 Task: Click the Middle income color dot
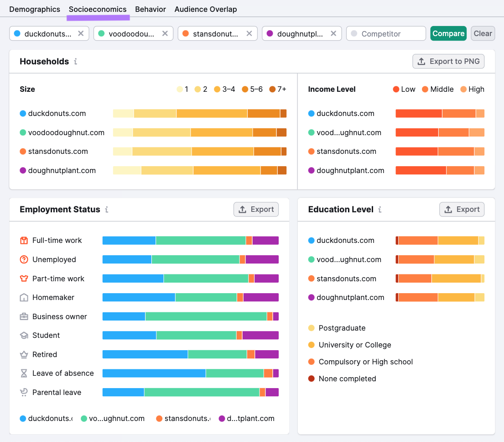point(424,89)
